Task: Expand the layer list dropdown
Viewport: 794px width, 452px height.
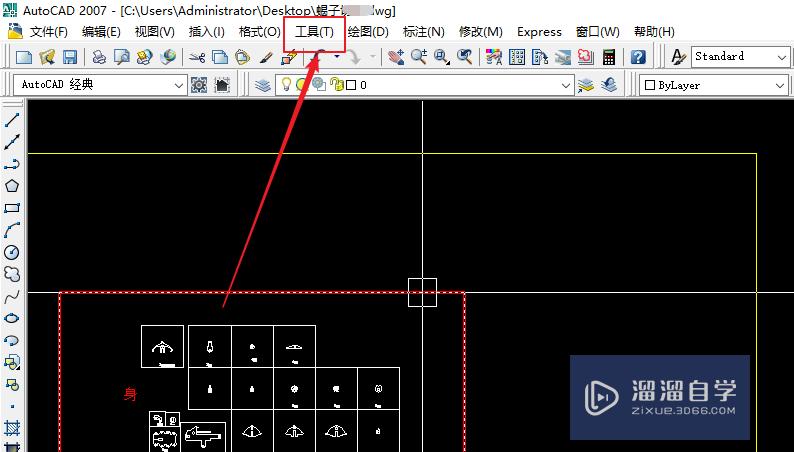Action: 566,85
